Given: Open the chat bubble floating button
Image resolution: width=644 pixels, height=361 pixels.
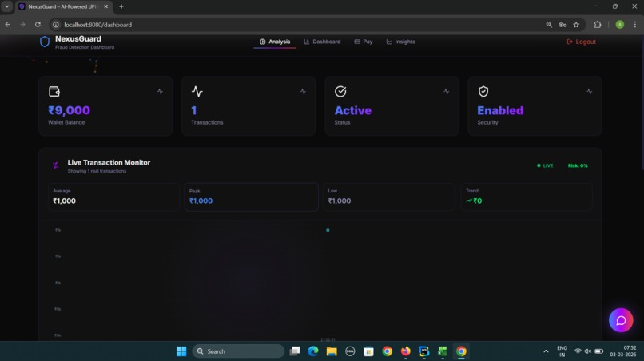Looking at the screenshot, I should 621,320.
